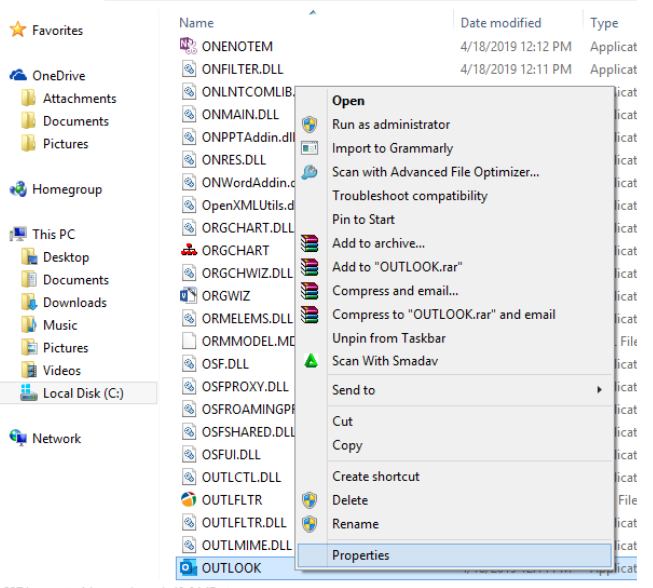The height and width of the screenshot is (588, 653).
Task: Choose Unpin from Taskbar
Action: point(389,338)
